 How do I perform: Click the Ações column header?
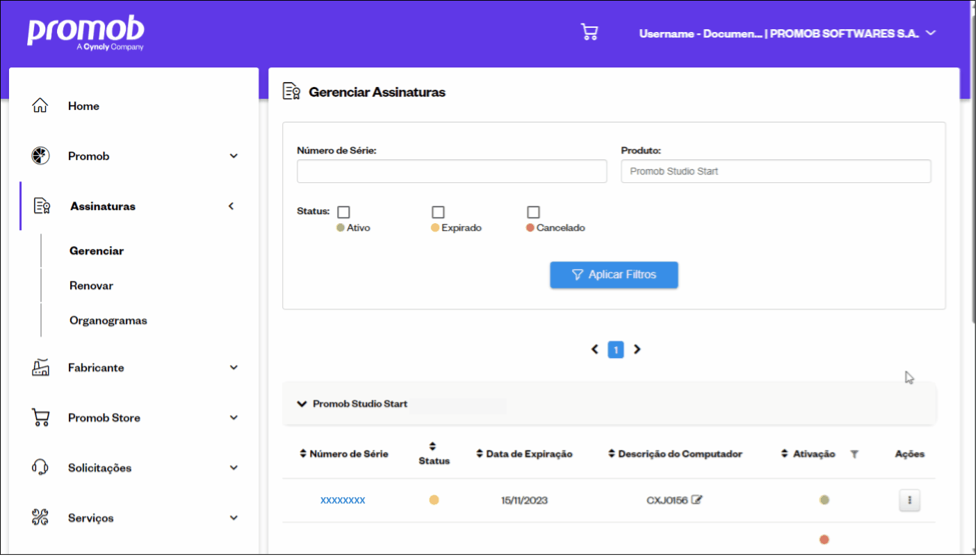909,453
